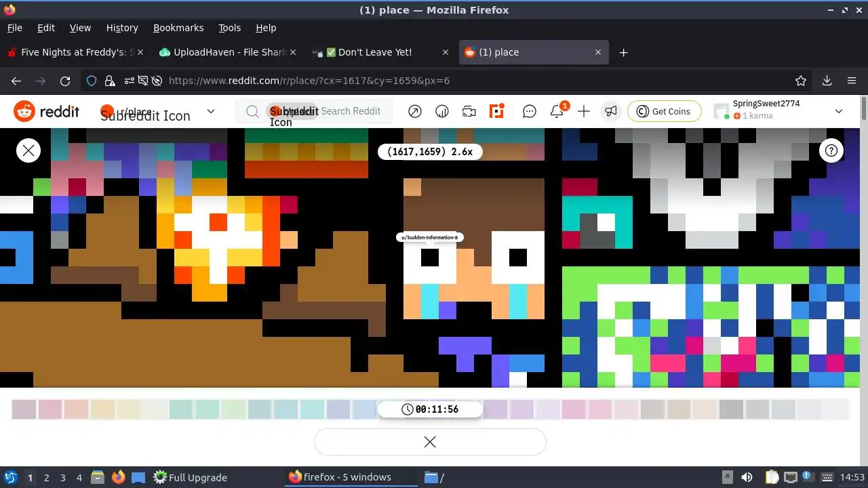Click the Reddit logo home link

(x=46, y=112)
